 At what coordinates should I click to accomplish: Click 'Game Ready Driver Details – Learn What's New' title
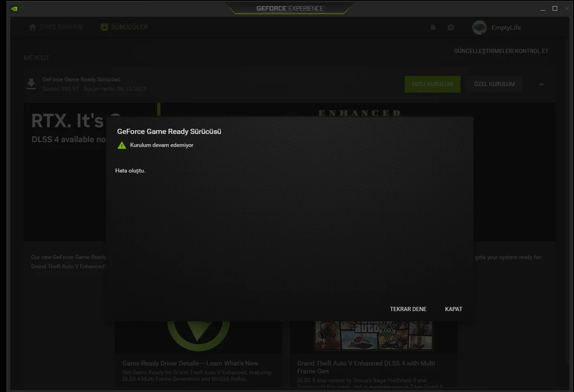(x=190, y=363)
